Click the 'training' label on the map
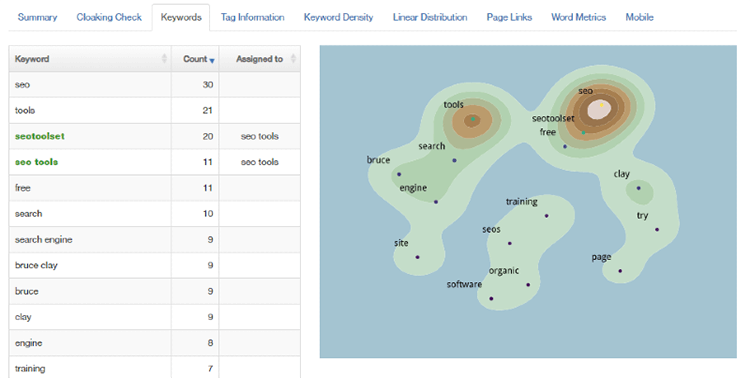 522,202
